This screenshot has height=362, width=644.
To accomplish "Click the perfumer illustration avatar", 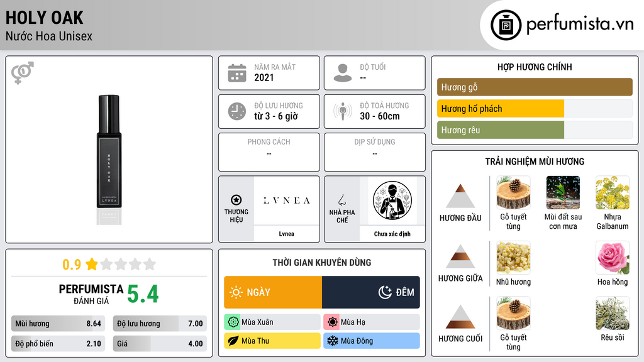I will point(392,200).
